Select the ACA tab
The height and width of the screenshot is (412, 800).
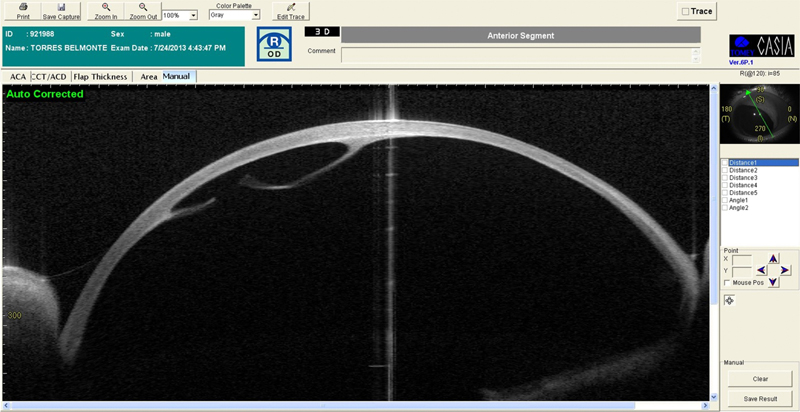[17, 76]
